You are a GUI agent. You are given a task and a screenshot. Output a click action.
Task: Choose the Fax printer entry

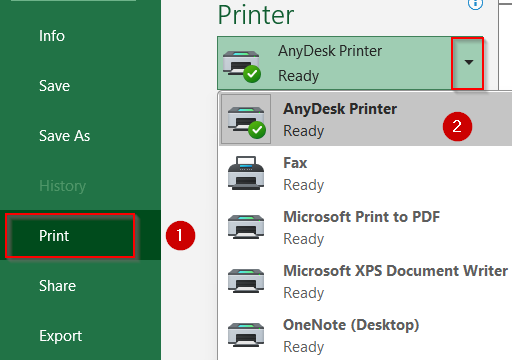[x=366, y=173]
